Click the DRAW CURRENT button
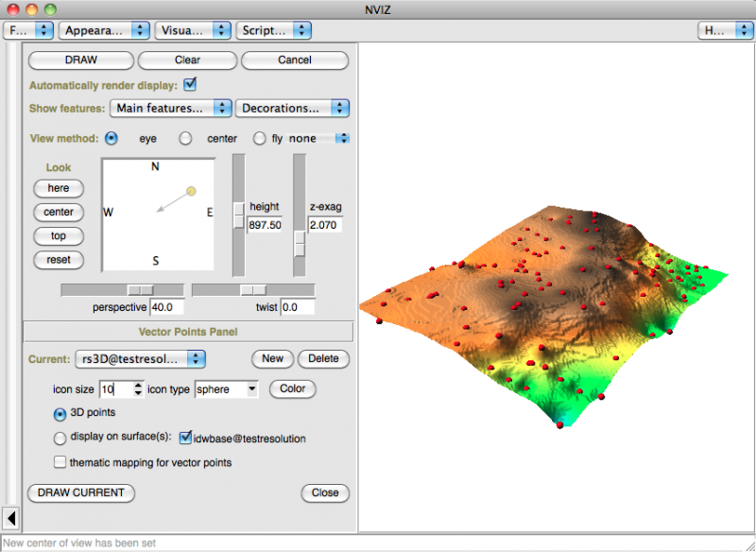 81,493
